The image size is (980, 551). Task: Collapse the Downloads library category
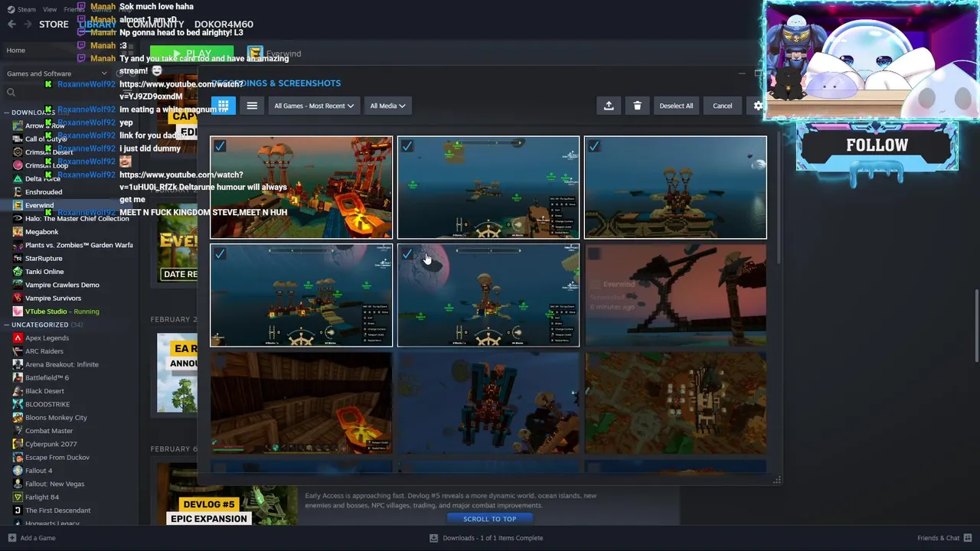7,112
